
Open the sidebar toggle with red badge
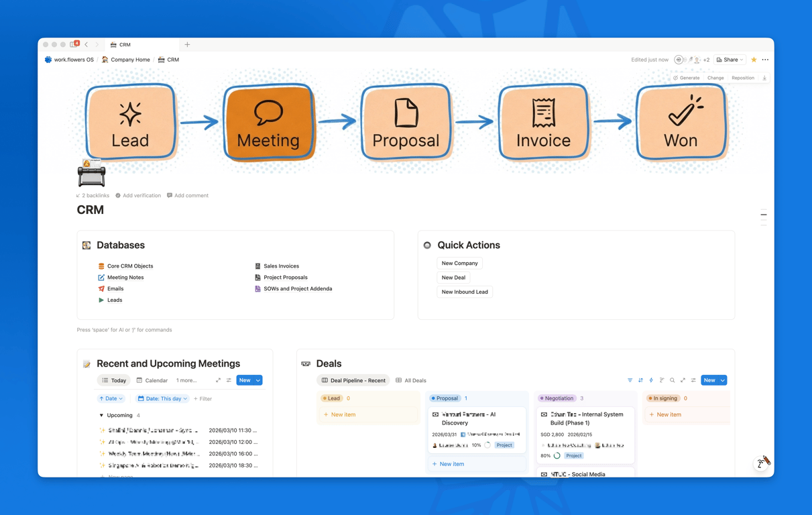(74, 44)
